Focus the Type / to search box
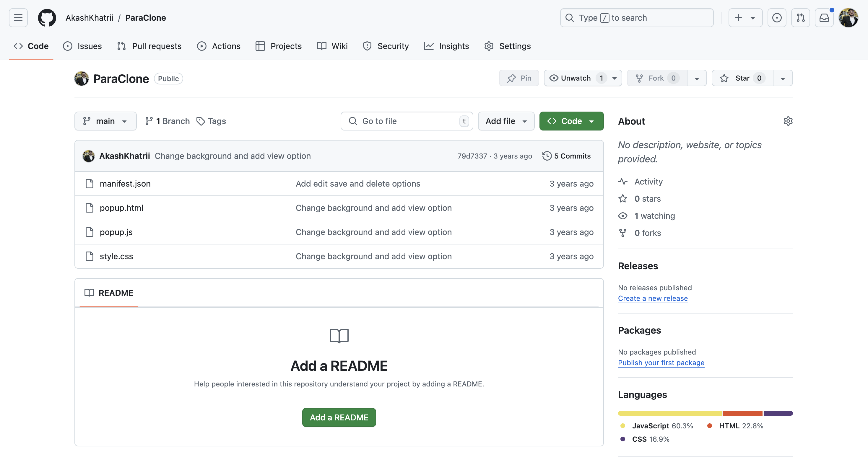Image resolution: width=868 pixels, height=470 pixels. point(636,17)
